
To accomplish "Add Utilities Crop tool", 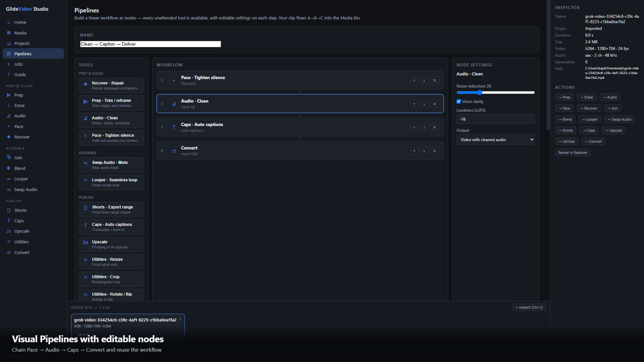I will [x=111, y=279].
